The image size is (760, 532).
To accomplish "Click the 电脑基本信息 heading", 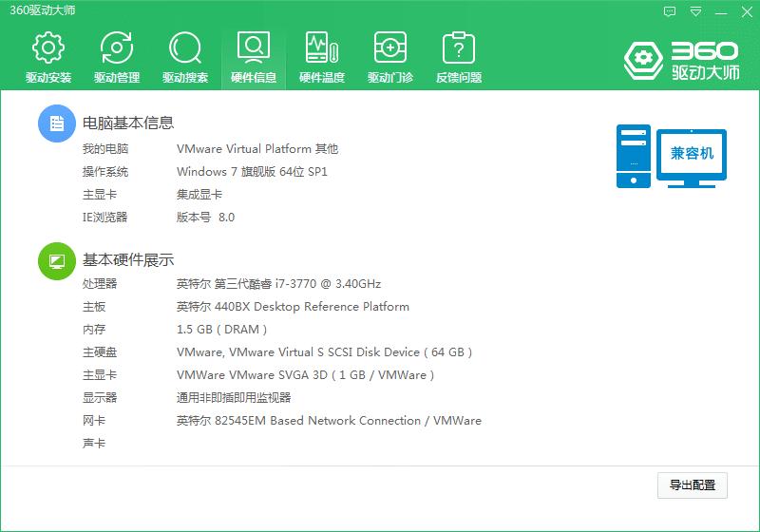I will point(128,123).
